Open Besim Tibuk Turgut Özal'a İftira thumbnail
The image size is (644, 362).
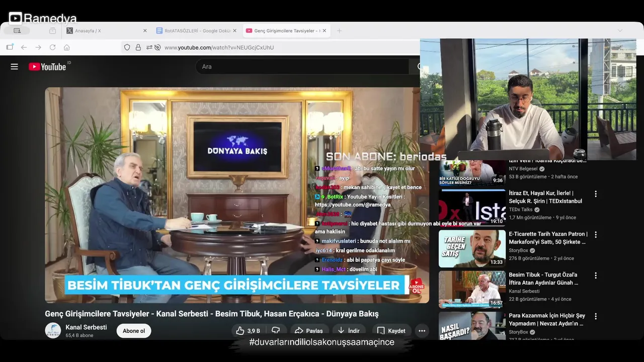click(x=472, y=290)
